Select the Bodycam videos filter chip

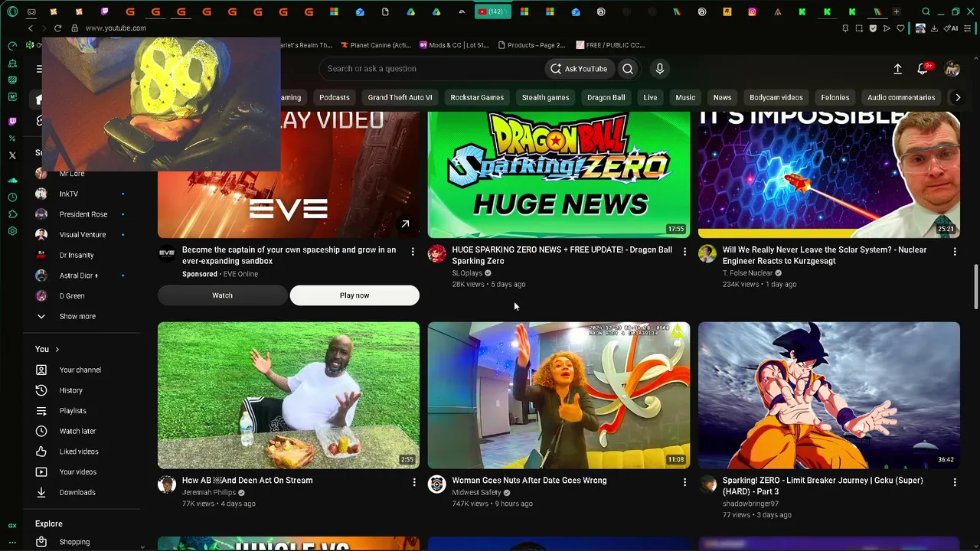[776, 97]
